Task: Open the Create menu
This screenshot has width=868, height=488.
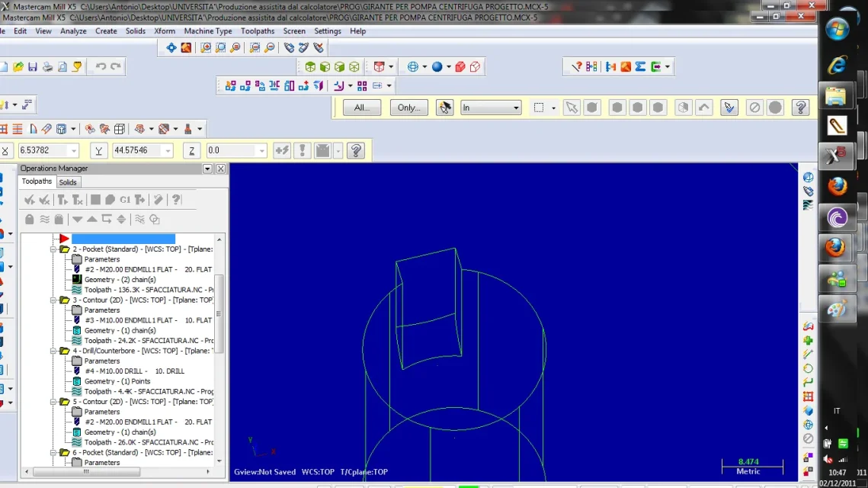Action: (106, 31)
